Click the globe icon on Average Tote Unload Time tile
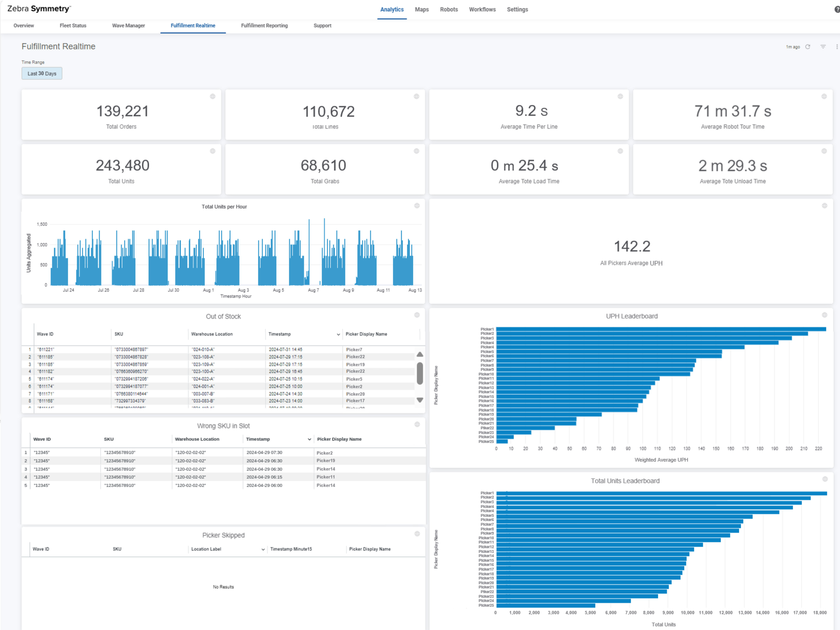Image resolution: width=840 pixels, height=630 pixels. (824, 151)
